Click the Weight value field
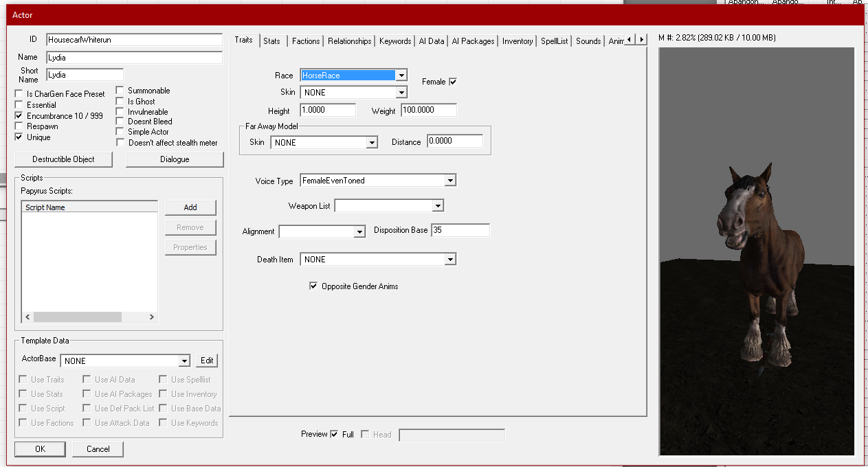Image resolution: width=868 pixels, height=467 pixels. tap(429, 110)
